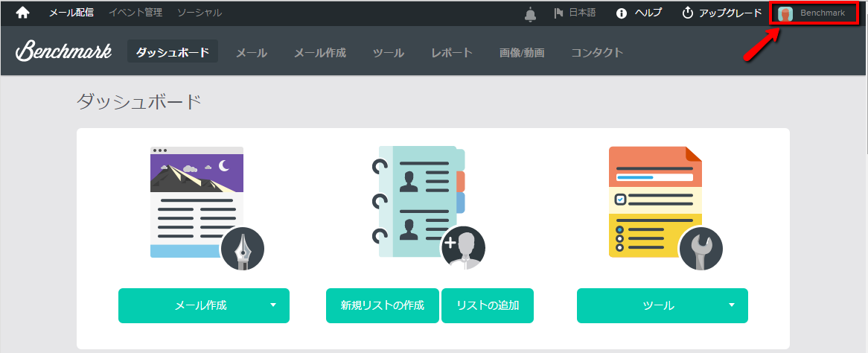
Task: Click the 新規リストの作成 button
Action: (x=383, y=305)
